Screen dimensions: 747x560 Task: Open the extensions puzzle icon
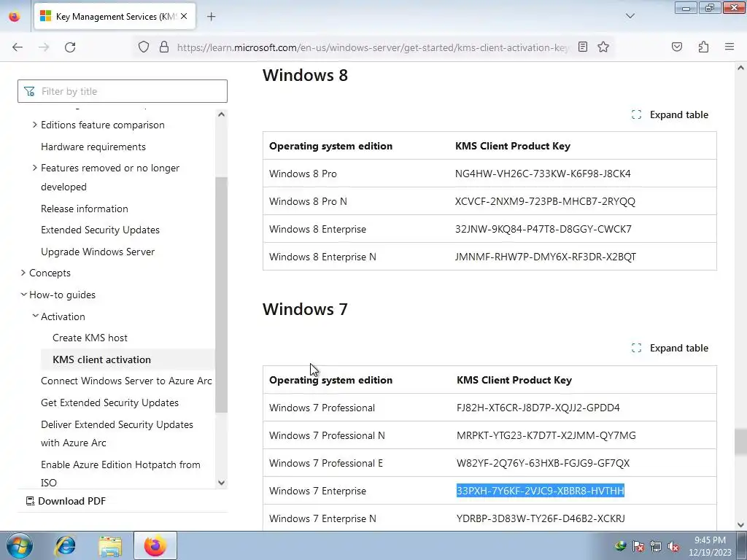(703, 47)
